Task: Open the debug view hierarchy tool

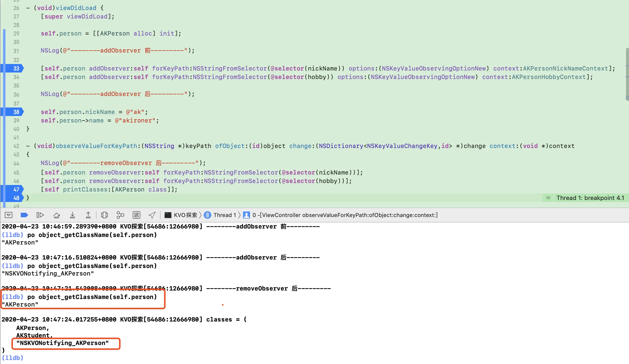Action: (x=104, y=215)
